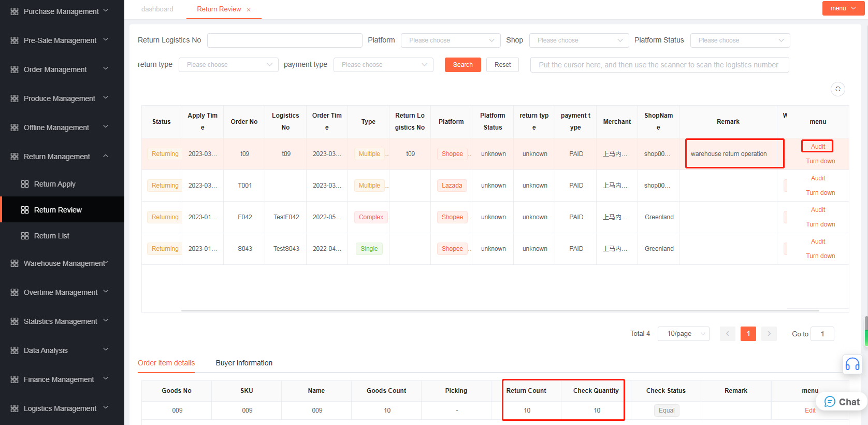Screen dimensions: 868x425
Task: Open the return type dropdown
Action: 228,65
